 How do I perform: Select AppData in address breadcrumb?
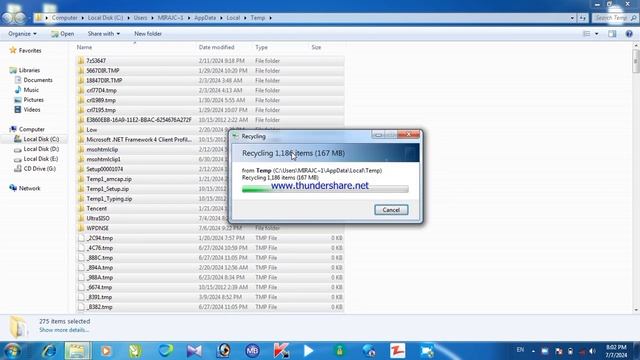tap(205, 18)
